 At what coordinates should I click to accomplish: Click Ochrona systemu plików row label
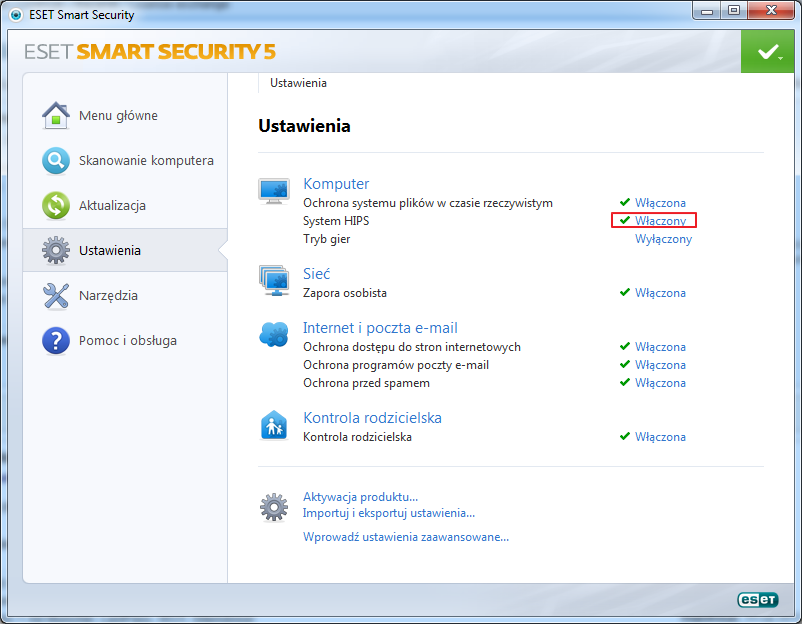coord(428,203)
